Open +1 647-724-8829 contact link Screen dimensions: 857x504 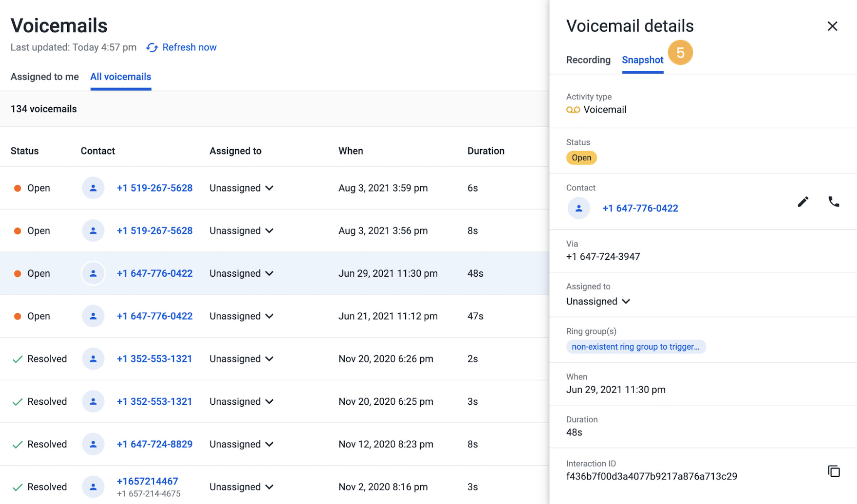coord(155,444)
